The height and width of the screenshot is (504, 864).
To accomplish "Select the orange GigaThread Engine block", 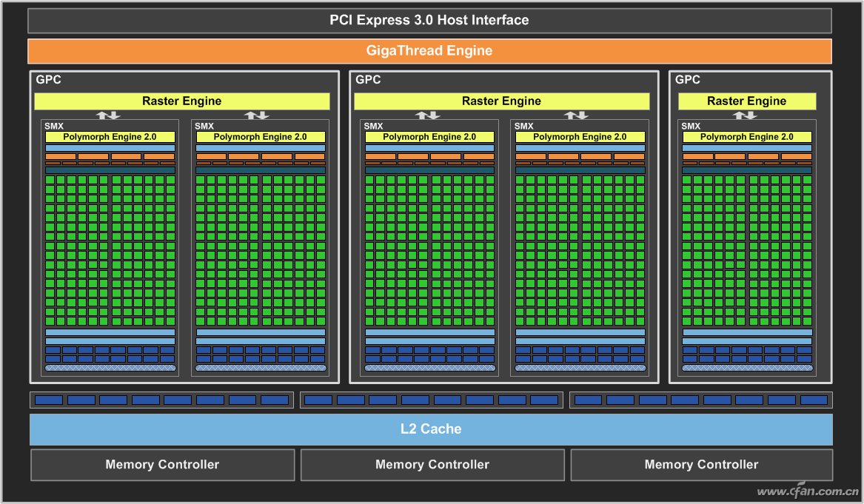I will tap(429, 50).
